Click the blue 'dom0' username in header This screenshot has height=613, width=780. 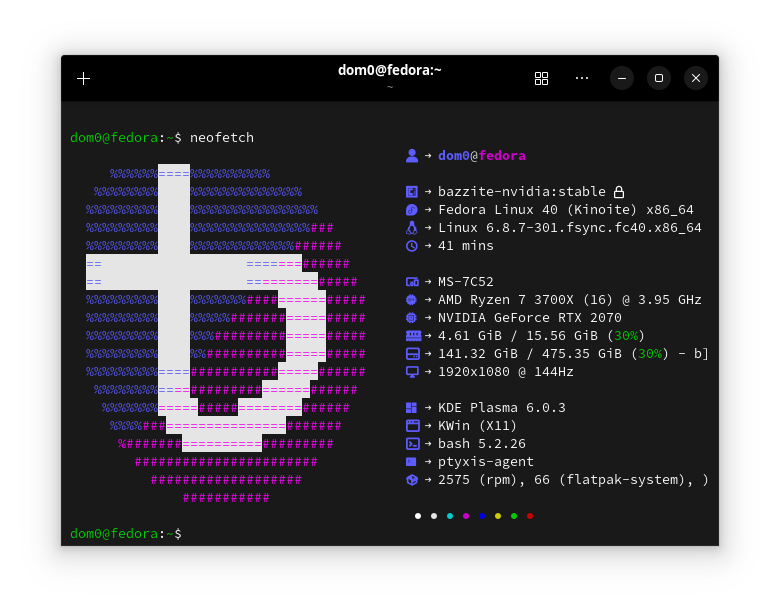(x=454, y=156)
